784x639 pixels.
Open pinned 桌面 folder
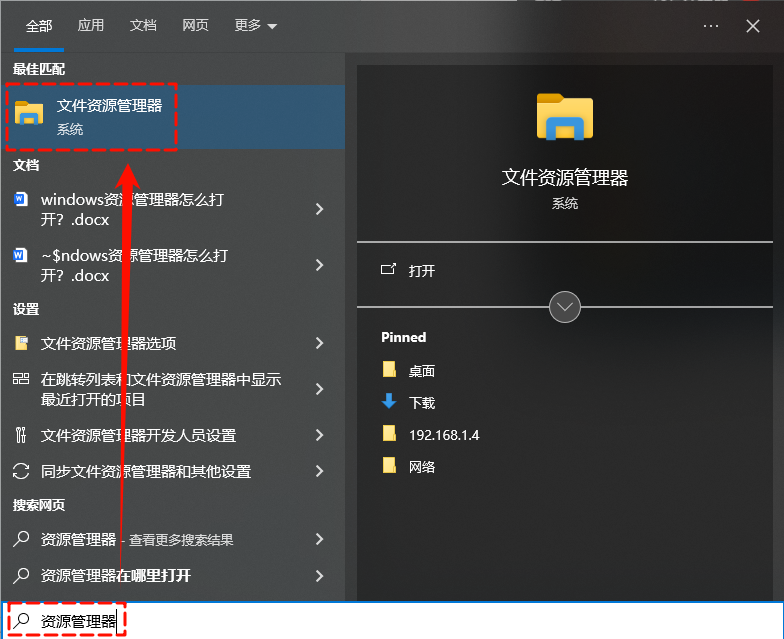point(422,370)
